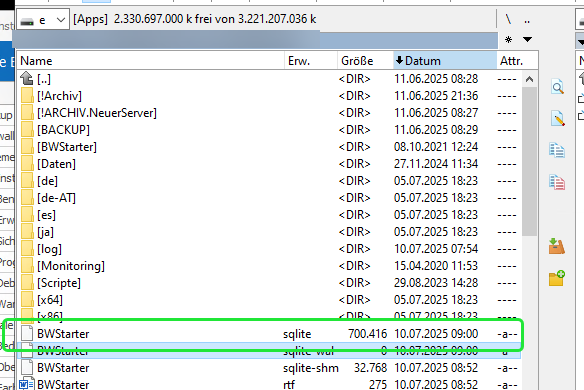The image size is (584, 390).
Task: Open directory history dropdown arrow
Action: point(527,39)
